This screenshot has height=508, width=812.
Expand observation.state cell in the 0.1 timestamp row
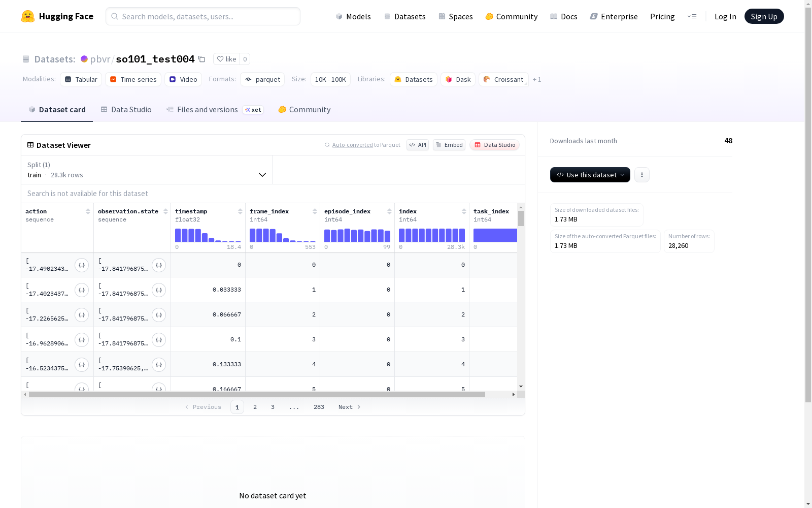click(159, 340)
